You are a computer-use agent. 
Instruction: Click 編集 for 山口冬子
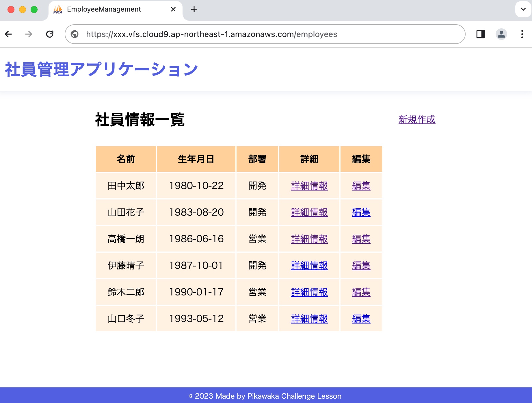coord(361,319)
